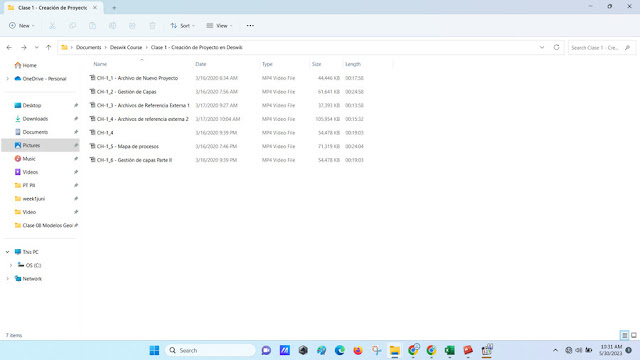The height and width of the screenshot is (360, 640).
Task: Open the Chat app in the taskbar
Action: pos(266,350)
